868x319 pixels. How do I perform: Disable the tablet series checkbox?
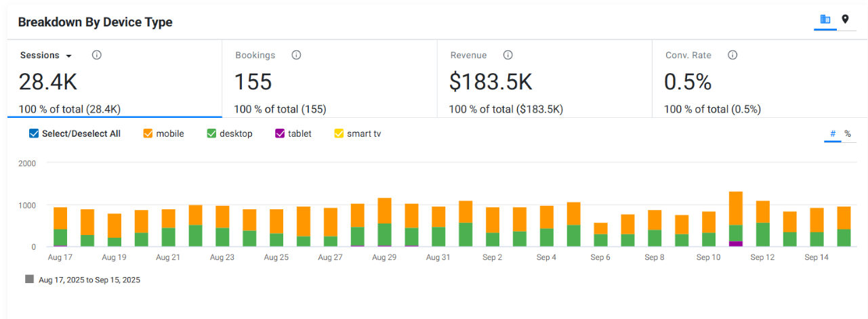pos(280,133)
